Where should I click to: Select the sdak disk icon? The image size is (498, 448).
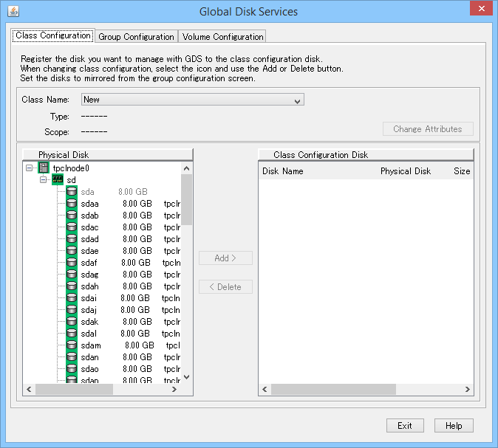point(72,321)
